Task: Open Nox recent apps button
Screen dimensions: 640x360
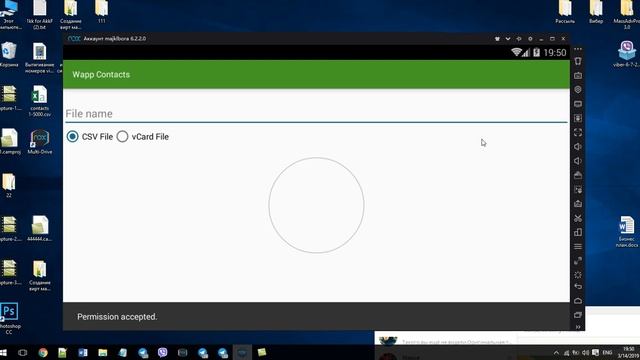Action: (578, 315)
